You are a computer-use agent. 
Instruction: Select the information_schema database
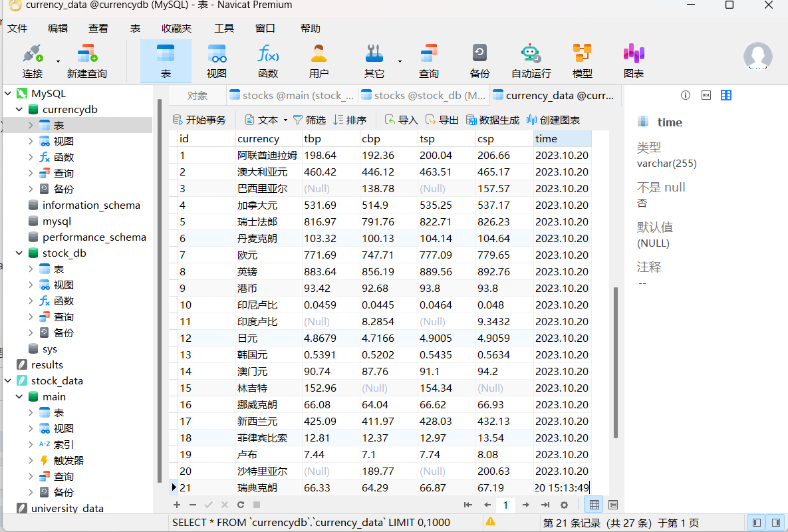[90, 205]
